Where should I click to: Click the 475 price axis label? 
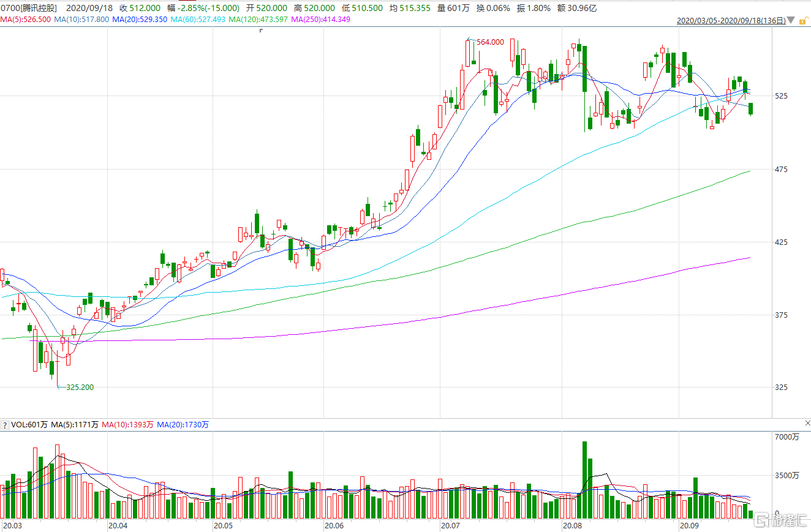[781, 170]
